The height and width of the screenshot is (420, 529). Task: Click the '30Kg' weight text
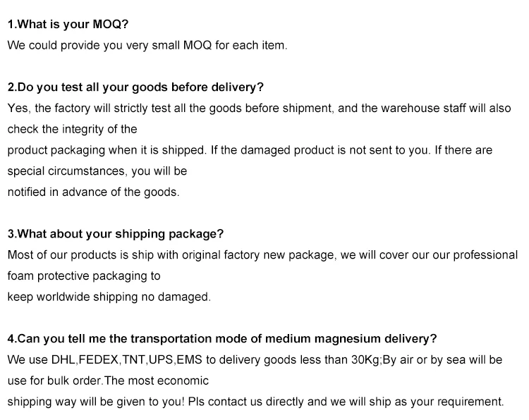point(365,359)
